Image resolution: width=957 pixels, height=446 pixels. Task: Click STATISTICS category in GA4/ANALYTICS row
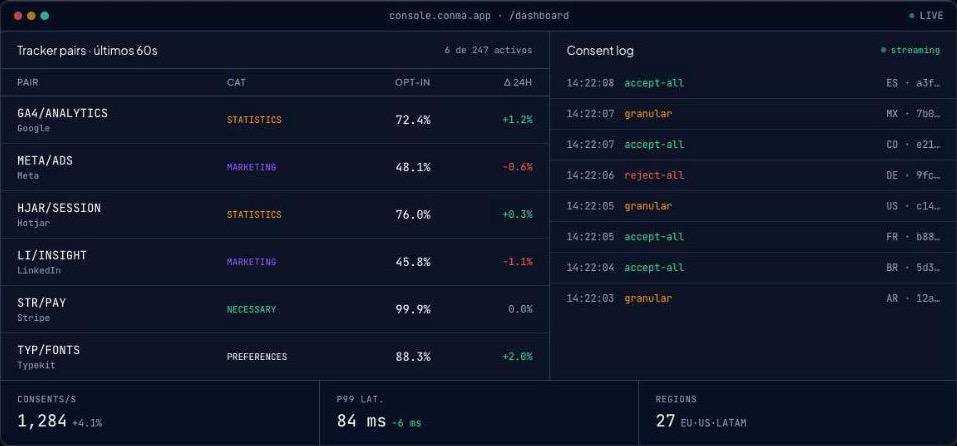pyautogui.click(x=255, y=120)
